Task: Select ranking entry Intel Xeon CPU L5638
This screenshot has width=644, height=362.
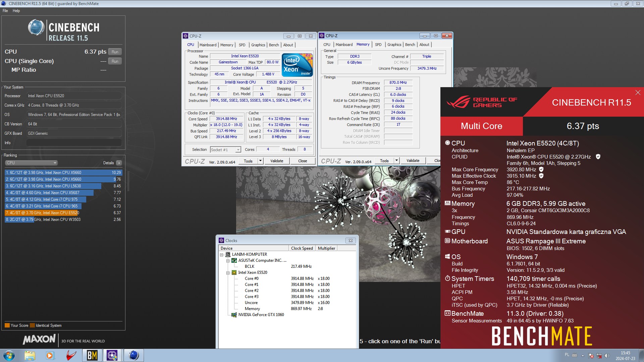Action: (x=63, y=186)
